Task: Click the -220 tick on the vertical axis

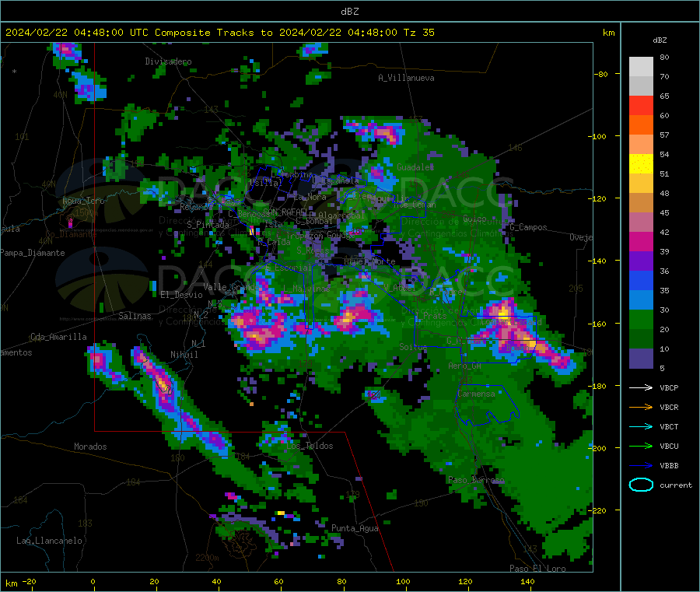Action: (597, 510)
